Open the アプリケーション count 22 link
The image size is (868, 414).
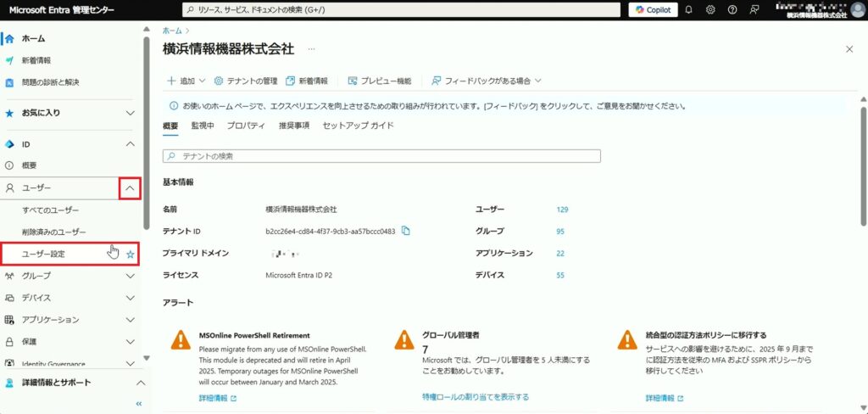pos(560,254)
